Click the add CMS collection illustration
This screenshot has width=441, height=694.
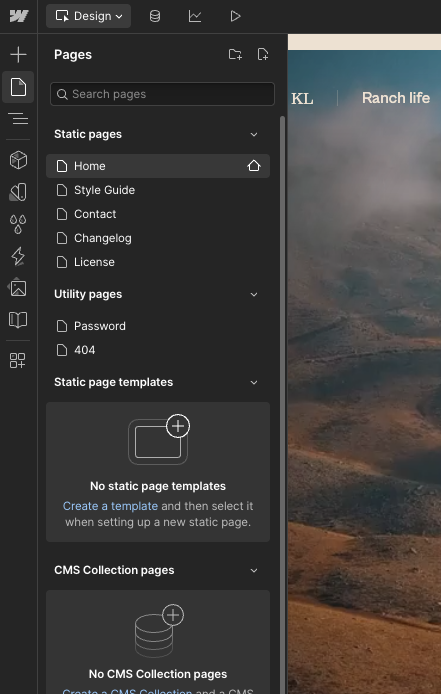tap(159, 631)
